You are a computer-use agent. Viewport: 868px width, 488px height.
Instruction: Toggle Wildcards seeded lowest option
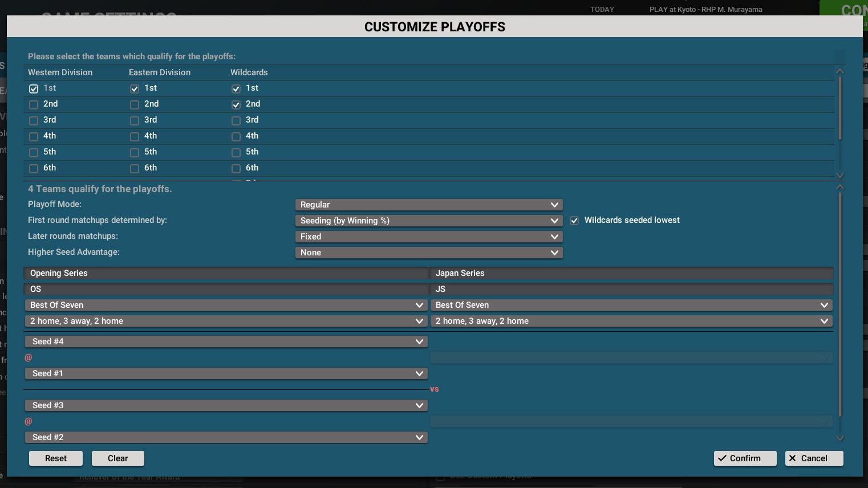[574, 221]
